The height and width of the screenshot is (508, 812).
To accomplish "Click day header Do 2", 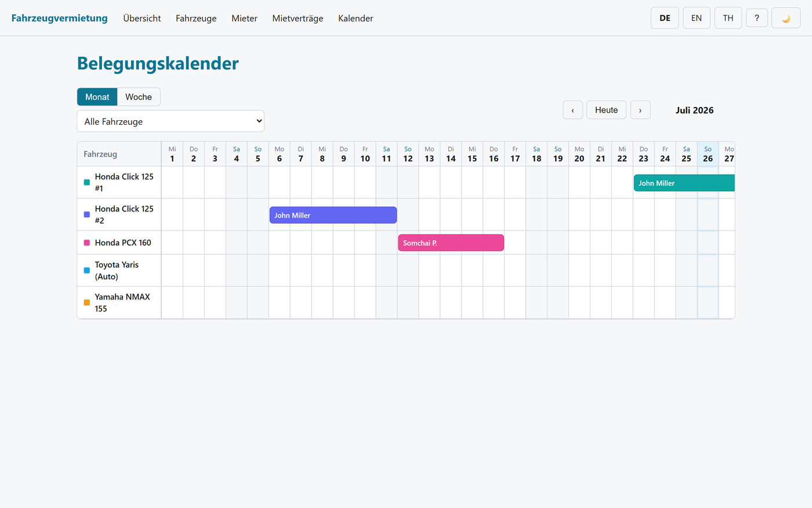I will (x=194, y=154).
